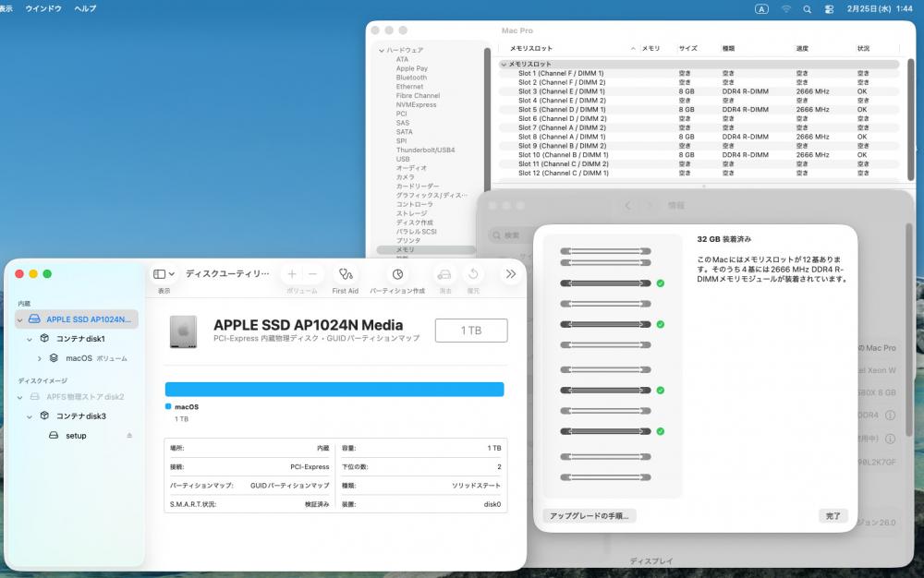Click the 完了 button
924x578 pixels.
point(833,516)
